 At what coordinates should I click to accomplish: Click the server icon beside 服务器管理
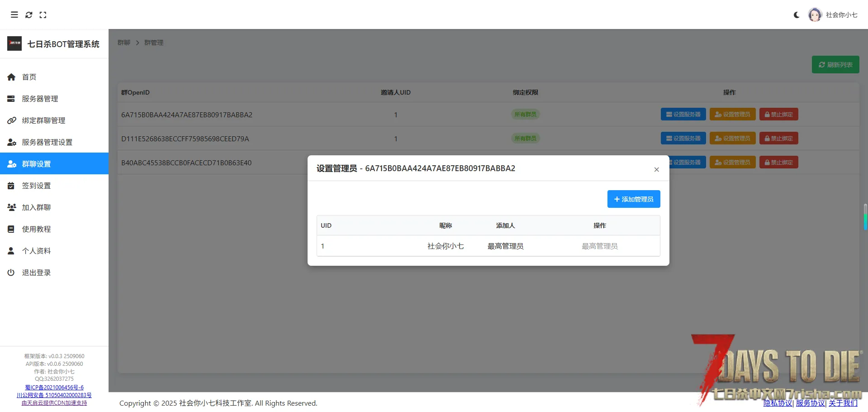(11, 99)
